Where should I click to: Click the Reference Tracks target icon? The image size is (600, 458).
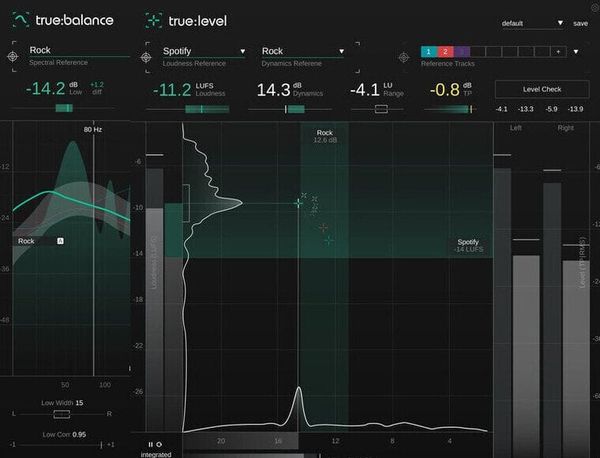pyautogui.click(x=406, y=57)
